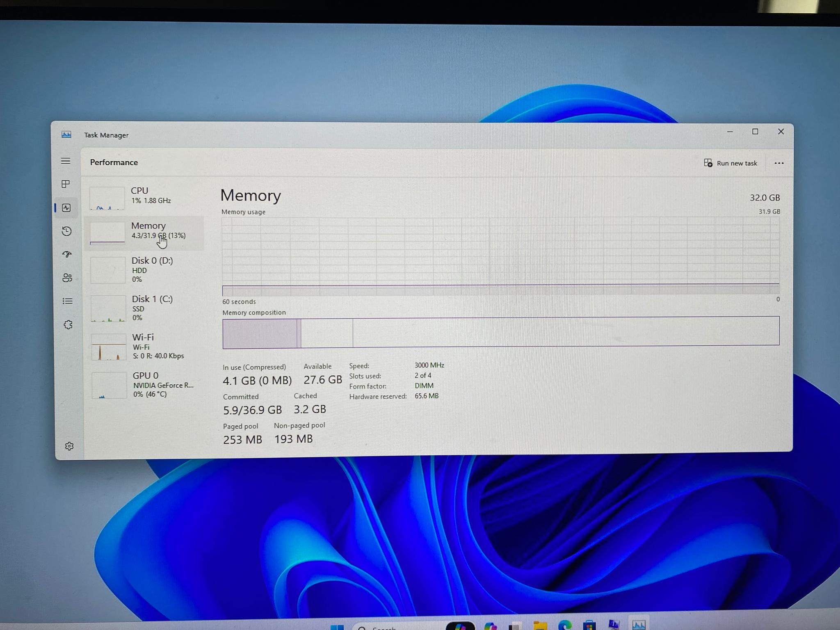This screenshot has width=840, height=630.
Task: Click the Memory heading text
Action: (251, 195)
